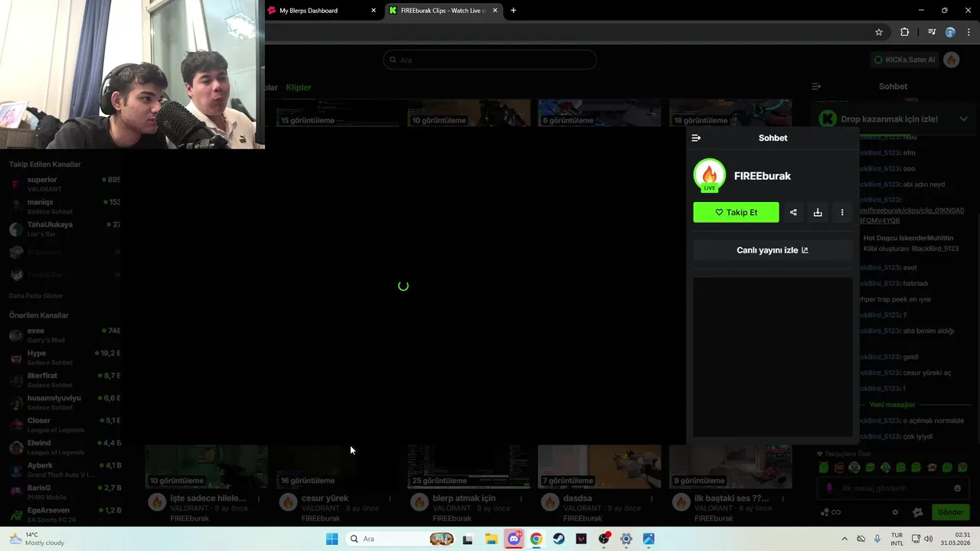Image resolution: width=980 pixels, height=551 pixels.
Task: Open Steam from the taskbar
Action: coord(559,539)
